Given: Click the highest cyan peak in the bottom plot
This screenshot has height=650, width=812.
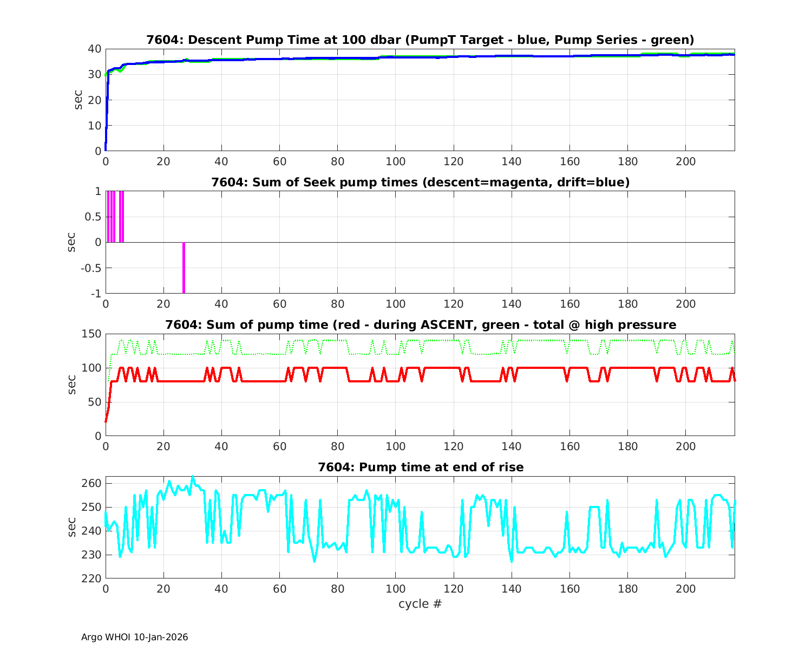Looking at the screenshot, I should pos(192,477).
